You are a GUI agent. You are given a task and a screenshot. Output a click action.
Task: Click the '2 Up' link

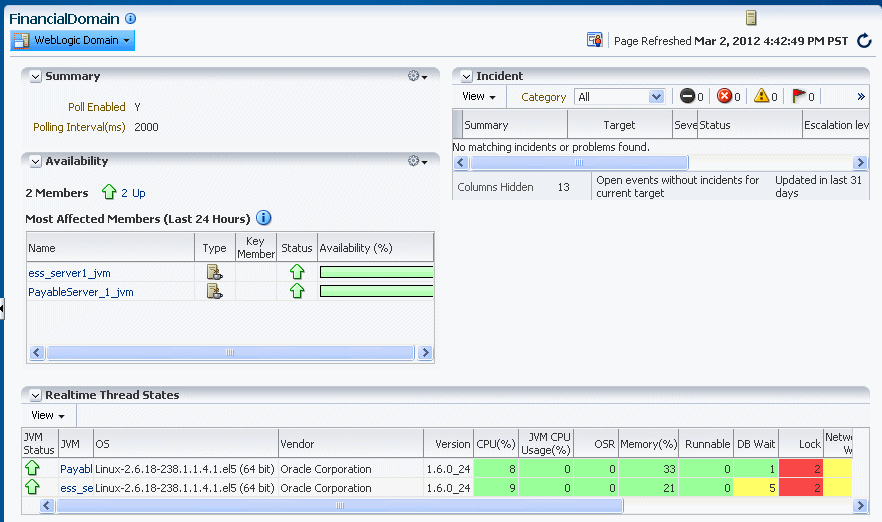133,193
